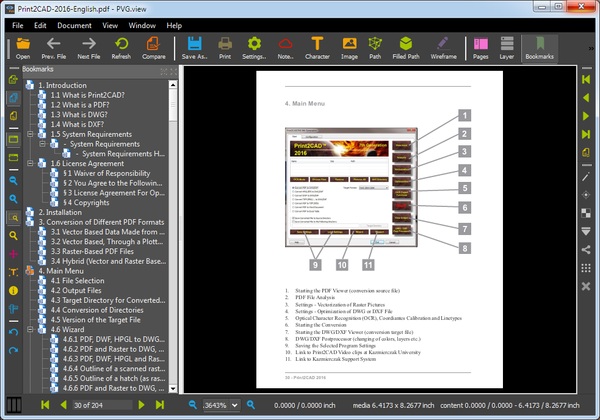This screenshot has width=600, height=420.
Task: Toggle the Bookmarks panel button
Action: [x=538, y=46]
